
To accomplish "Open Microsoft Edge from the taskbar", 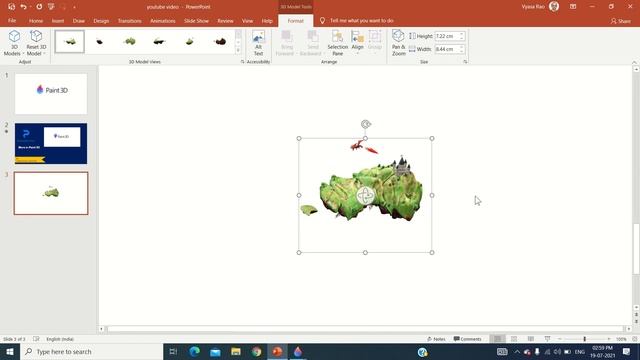I will 195,351.
